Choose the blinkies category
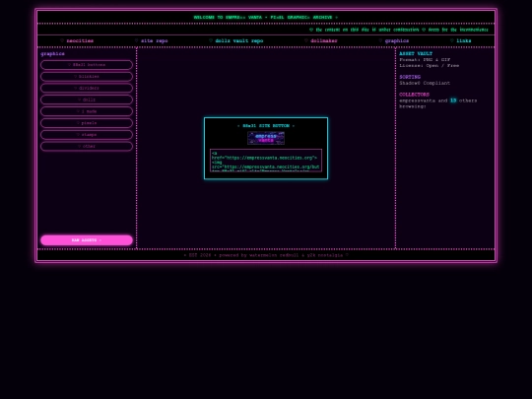 click(87, 76)
